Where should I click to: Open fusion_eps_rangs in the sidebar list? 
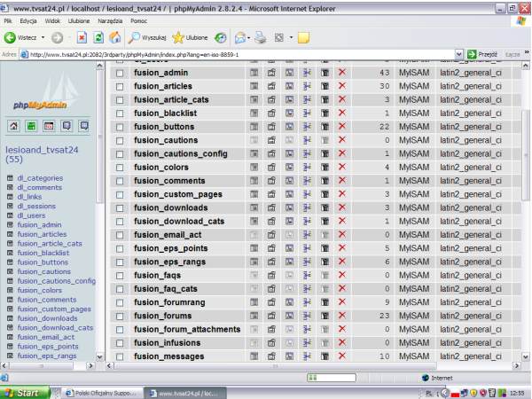[x=47, y=356]
